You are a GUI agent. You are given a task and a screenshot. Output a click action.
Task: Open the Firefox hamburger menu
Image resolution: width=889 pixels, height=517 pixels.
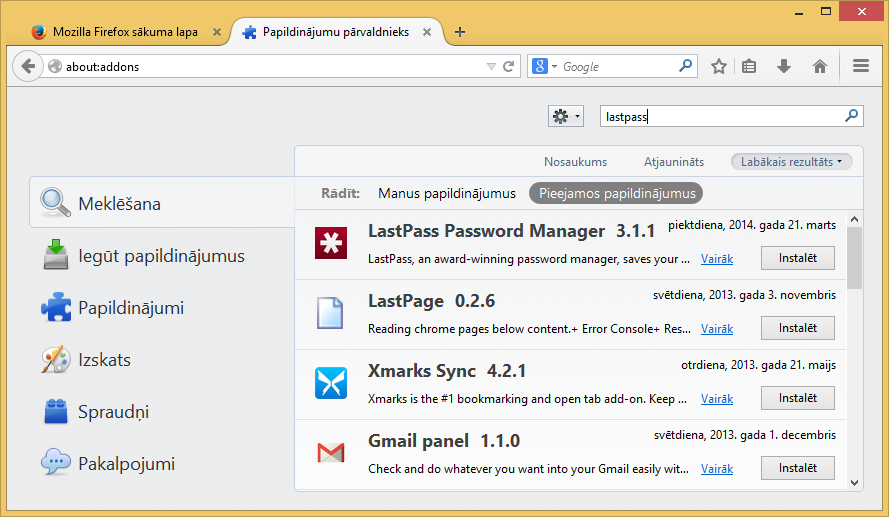point(861,66)
